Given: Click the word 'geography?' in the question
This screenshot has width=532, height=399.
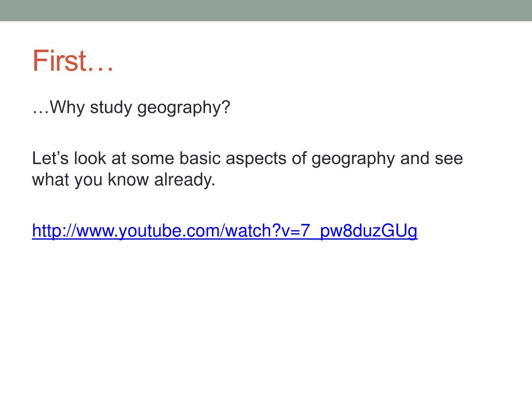Looking at the screenshot, I should point(183,108).
